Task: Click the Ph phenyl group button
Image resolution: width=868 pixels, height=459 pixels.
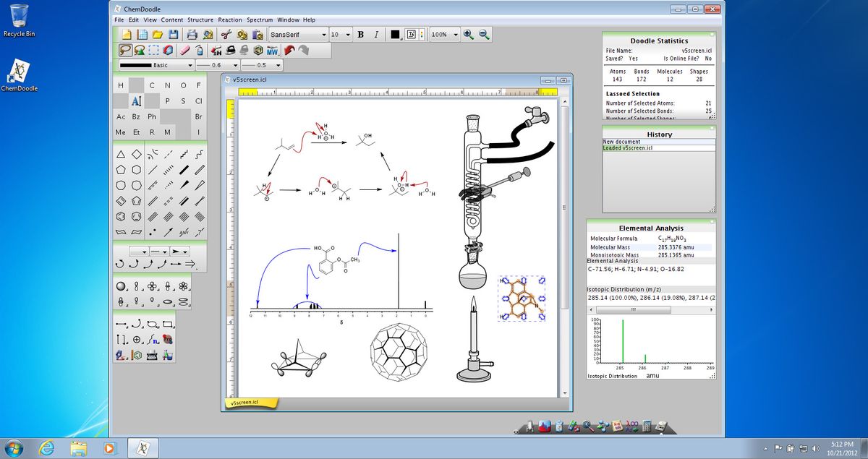Action: pos(151,116)
